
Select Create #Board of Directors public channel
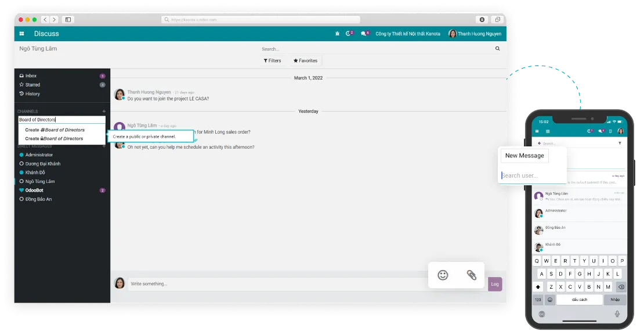[x=55, y=130]
